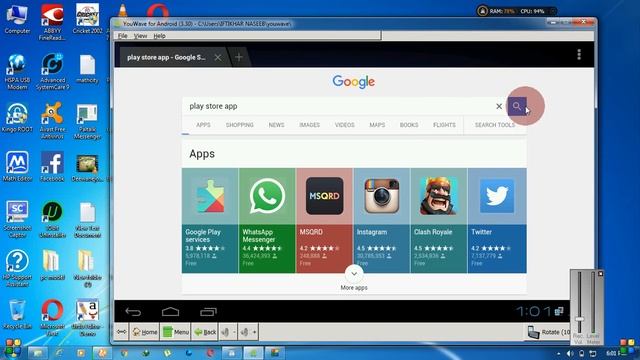Select the APPS search tab
This screenshot has height=360, width=640.
pyautogui.click(x=203, y=125)
